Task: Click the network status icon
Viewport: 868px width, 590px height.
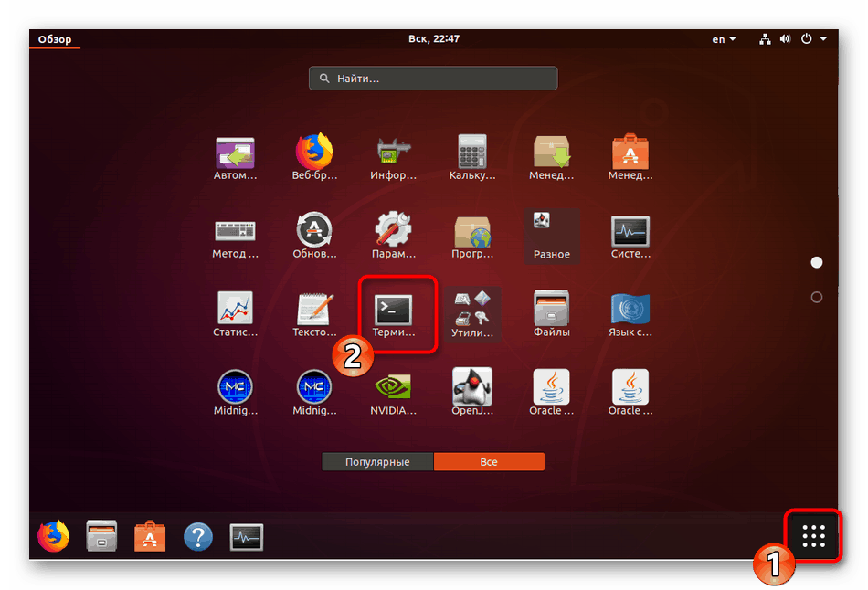Action: click(x=765, y=38)
